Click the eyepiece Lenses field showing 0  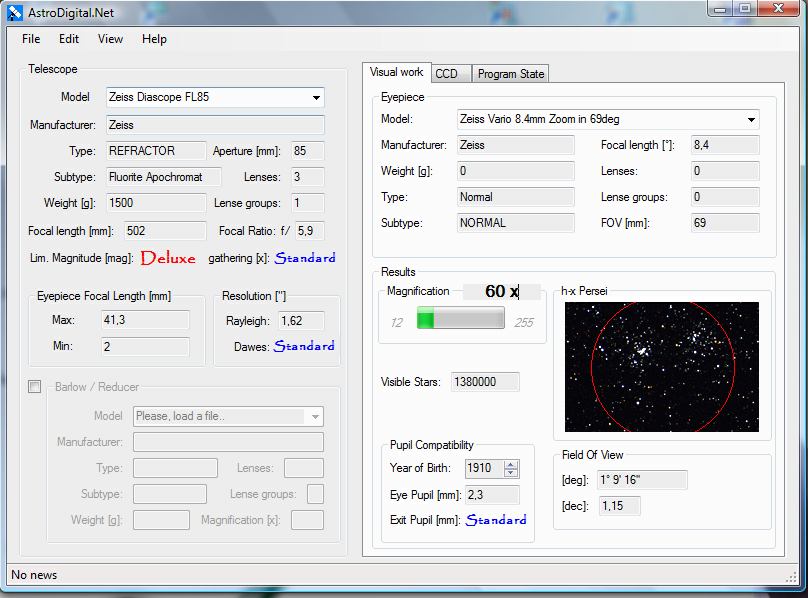coord(725,171)
